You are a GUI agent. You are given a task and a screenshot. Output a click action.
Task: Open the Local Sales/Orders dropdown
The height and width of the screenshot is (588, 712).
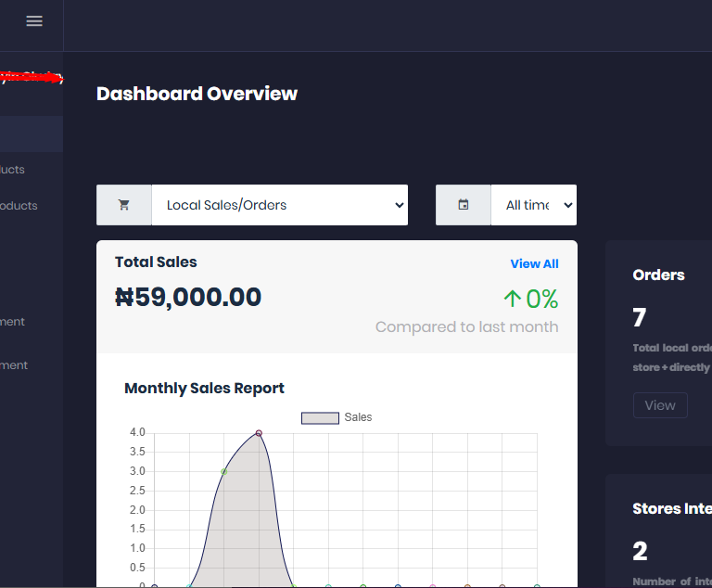279,205
